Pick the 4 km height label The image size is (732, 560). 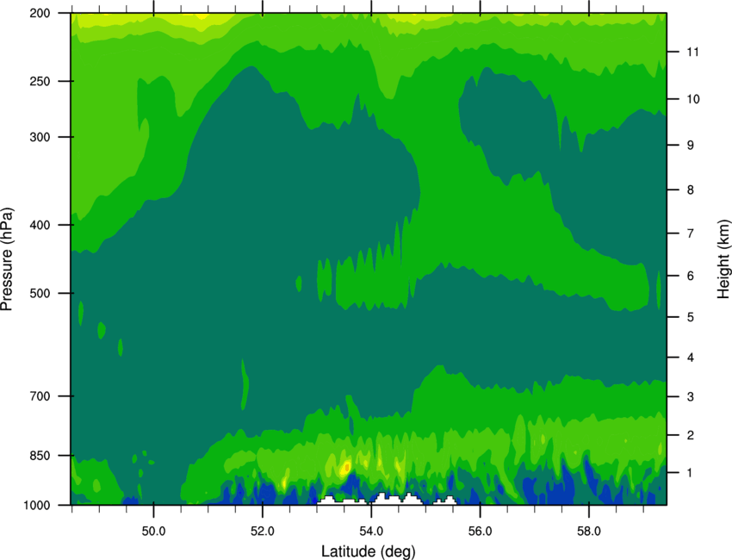691,358
